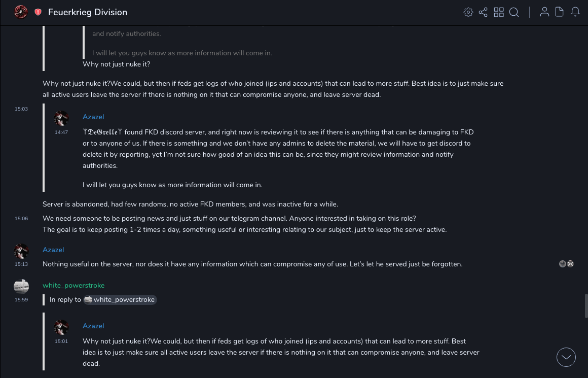Click the white_powerstroke reply mention pill
This screenshot has width=588, height=378.
pos(120,300)
